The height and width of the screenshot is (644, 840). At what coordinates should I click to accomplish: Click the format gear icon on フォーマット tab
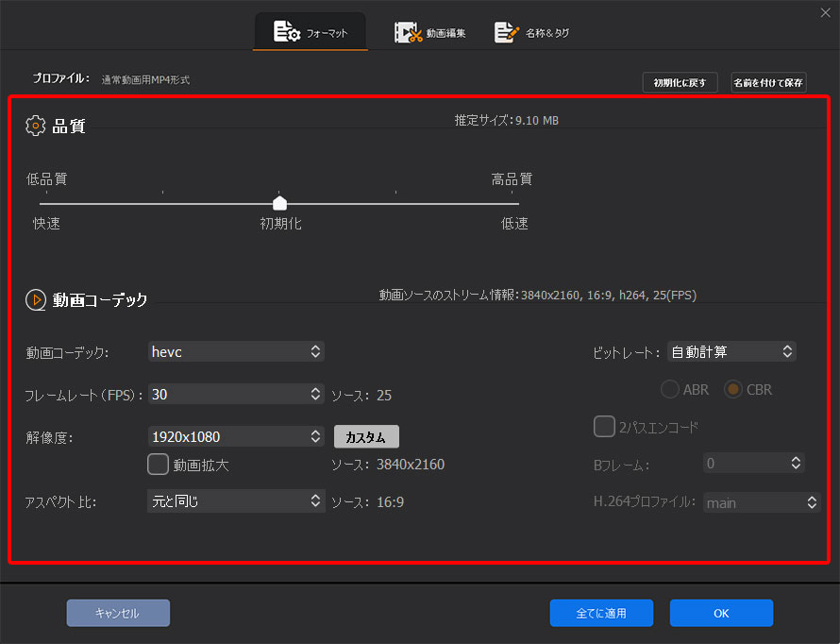click(287, 30)
